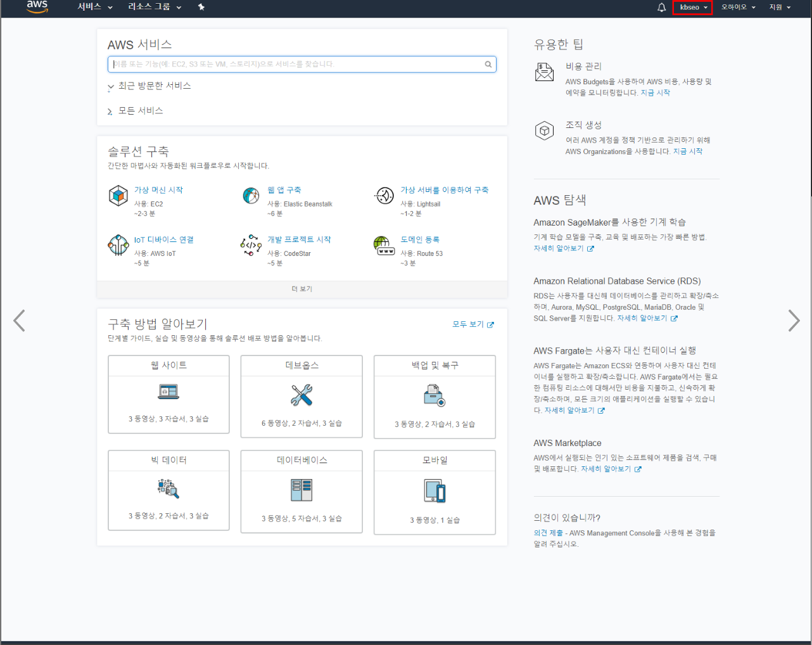This screenshot has width=812, height=645.
Task: Click the wrench and screwdriver DevOps icon
Action: tap(301, 395)
